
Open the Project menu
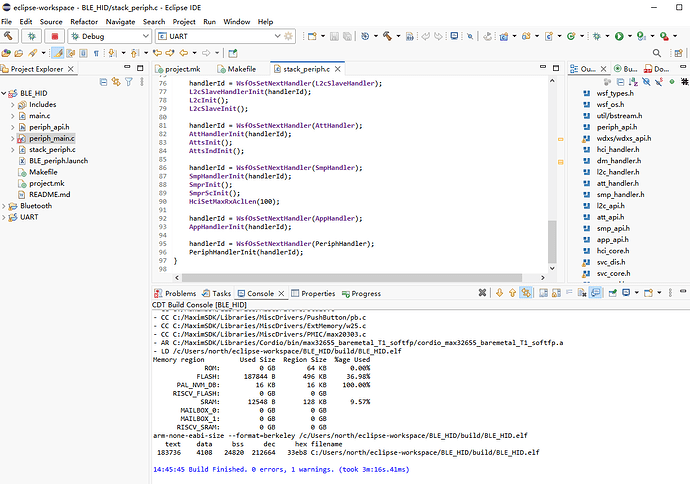click(x=184, y=22)
